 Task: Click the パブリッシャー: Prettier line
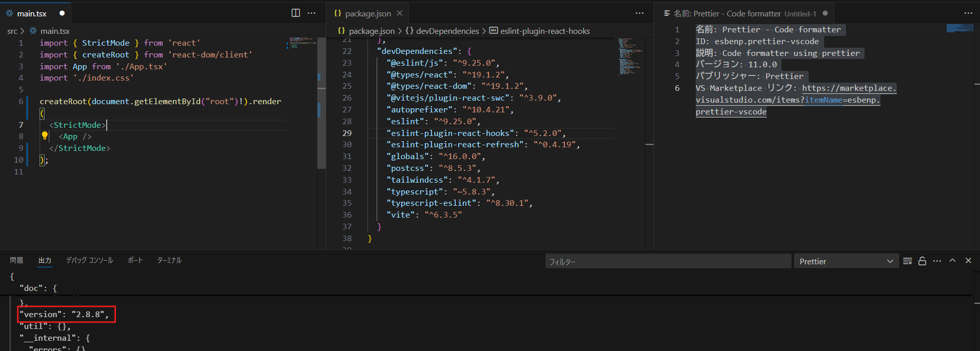pyautogui.click(x=750, y=76)
